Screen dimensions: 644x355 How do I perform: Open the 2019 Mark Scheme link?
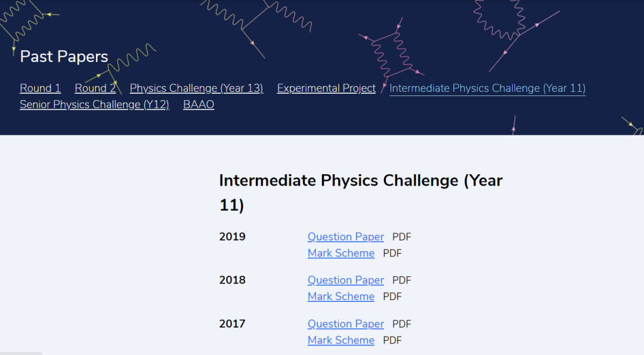point(341,253)
